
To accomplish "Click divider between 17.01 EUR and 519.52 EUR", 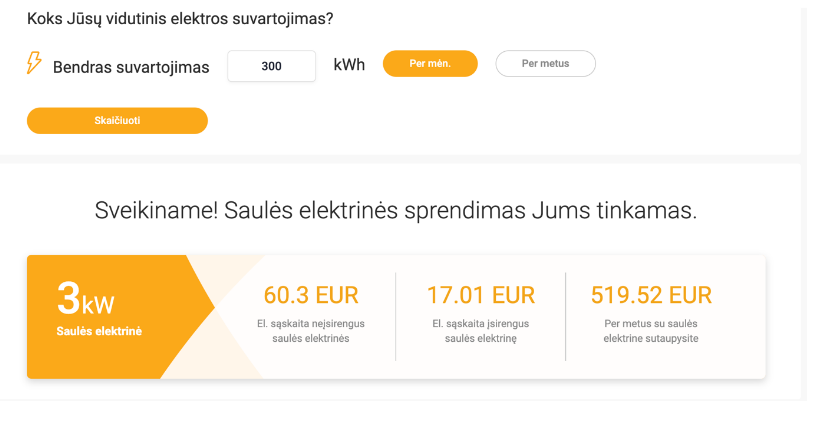I will pos(565,316).
